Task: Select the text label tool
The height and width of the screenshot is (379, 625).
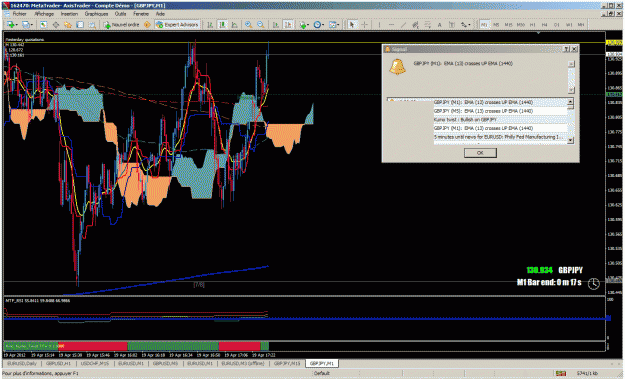Action: (x=452, y=25)
